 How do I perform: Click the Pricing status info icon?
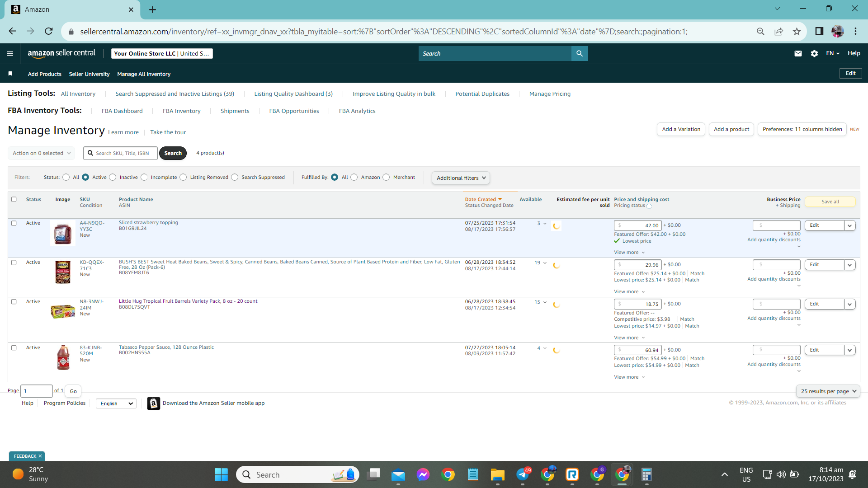click(x=649, y=206)
